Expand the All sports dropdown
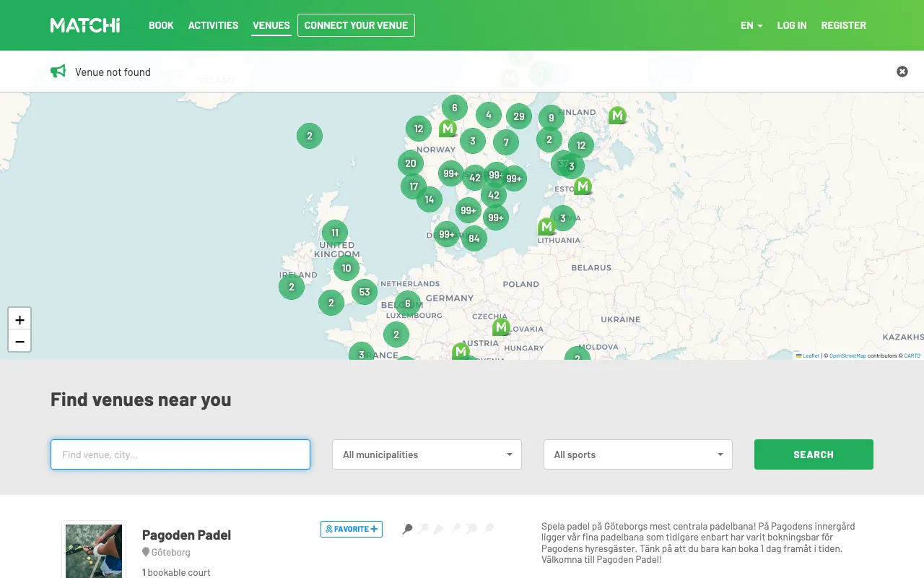This screenshot has height=578, width=924. pos(638,454)
